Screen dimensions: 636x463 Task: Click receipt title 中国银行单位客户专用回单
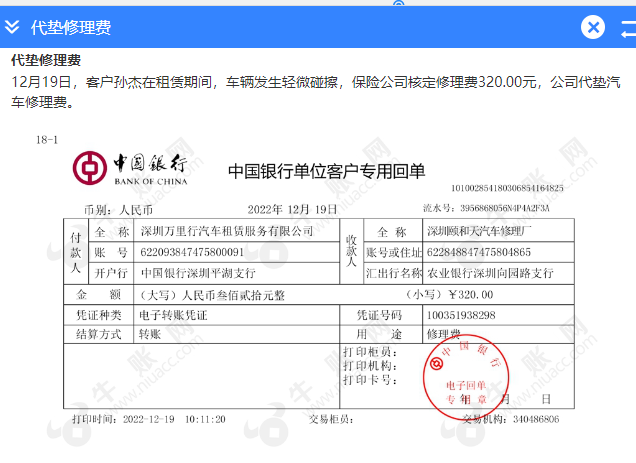click(327, 171)
